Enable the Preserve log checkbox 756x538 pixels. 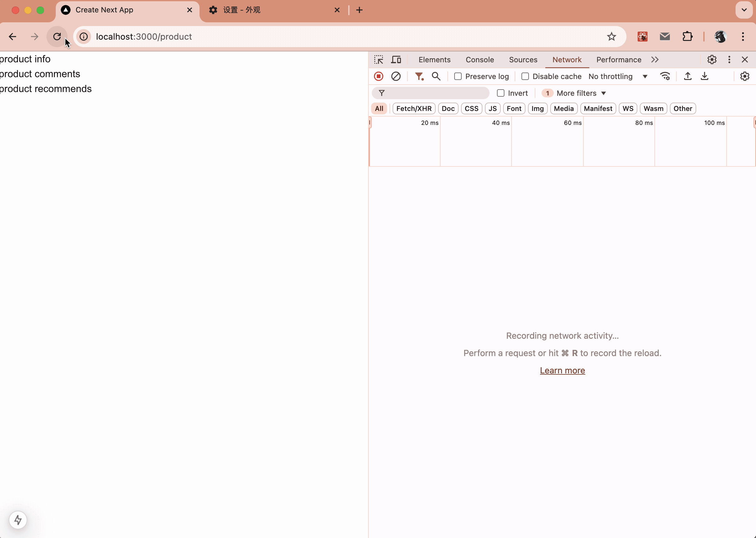[x=458, y=76]
